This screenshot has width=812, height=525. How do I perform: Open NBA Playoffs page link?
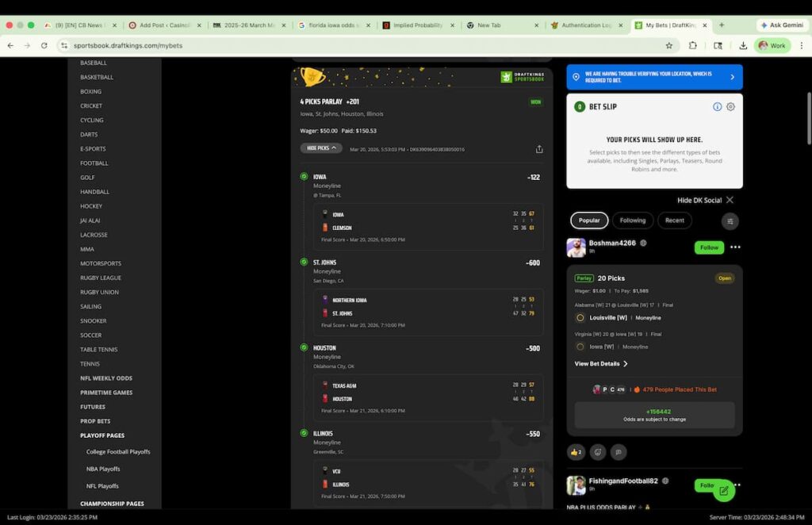tap(103, 469)
